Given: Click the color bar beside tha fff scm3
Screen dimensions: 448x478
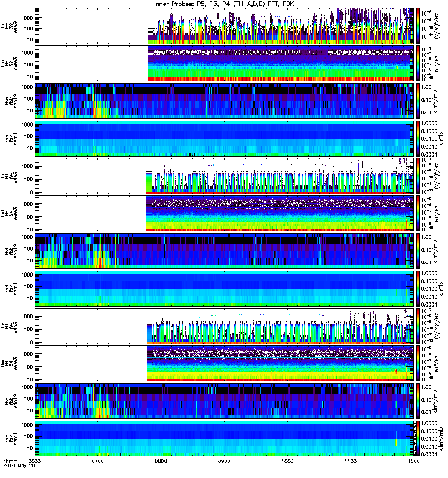Looking at the screenshot, I should tap(418, 63).
